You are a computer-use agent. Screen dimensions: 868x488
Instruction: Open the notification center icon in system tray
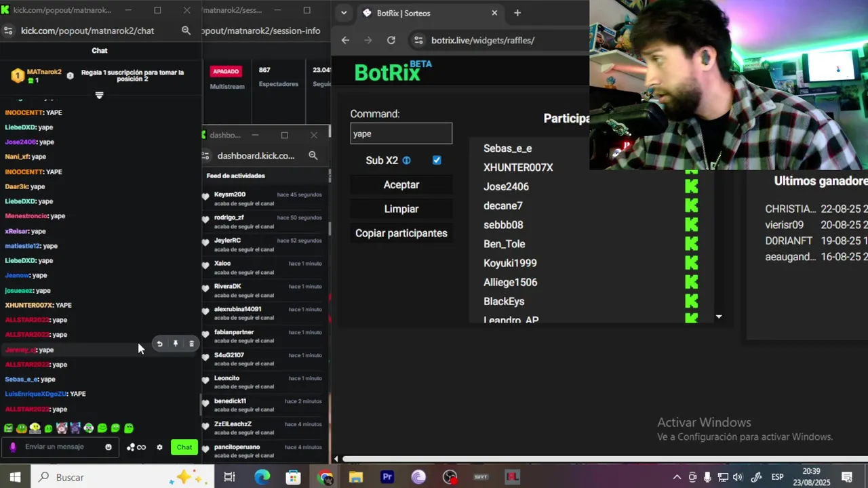847,477
